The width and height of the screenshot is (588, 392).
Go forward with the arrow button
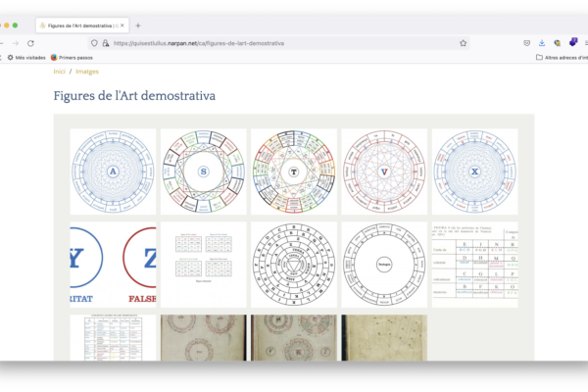(14, 43)
